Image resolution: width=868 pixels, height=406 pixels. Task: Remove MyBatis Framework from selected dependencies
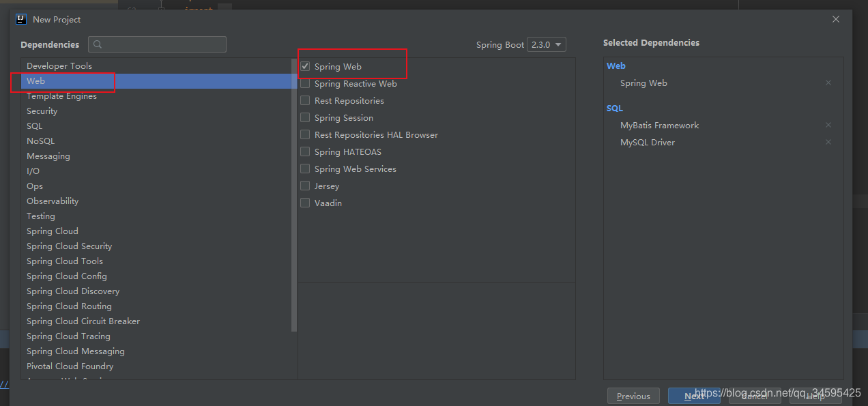(828, 125)
